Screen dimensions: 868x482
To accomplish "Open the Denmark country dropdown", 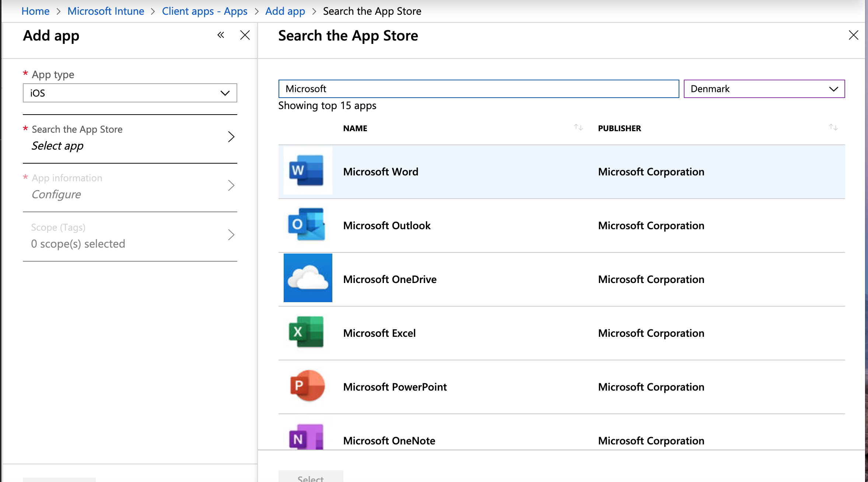I will tap(764, 89).
